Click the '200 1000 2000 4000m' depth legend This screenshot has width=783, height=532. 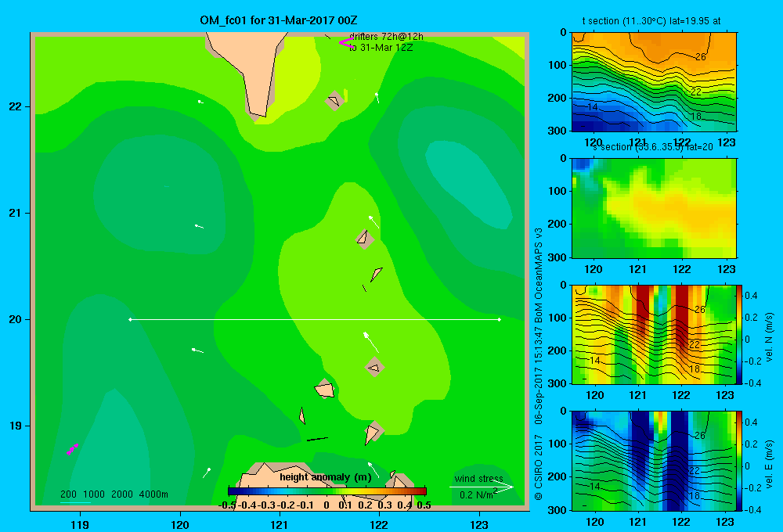(x=114, y=494)
